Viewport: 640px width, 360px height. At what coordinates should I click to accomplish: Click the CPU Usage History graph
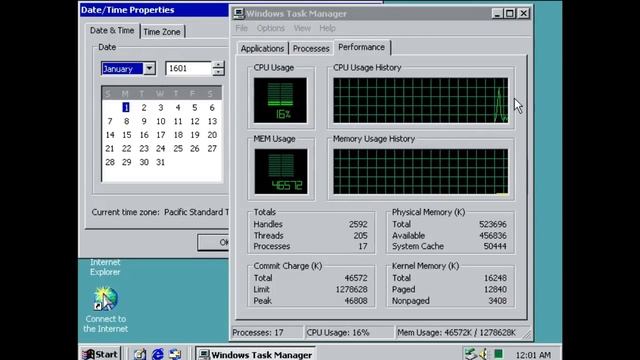421,100
